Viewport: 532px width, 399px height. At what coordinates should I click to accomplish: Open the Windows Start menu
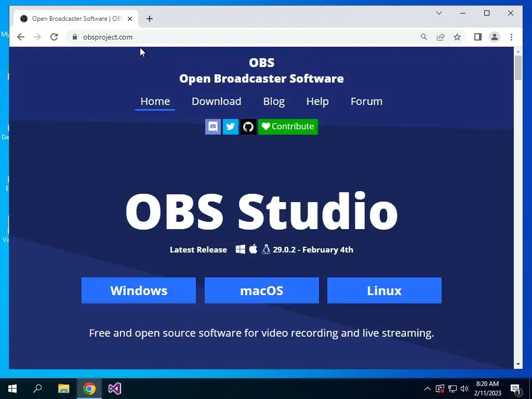[x=12, y=389]
